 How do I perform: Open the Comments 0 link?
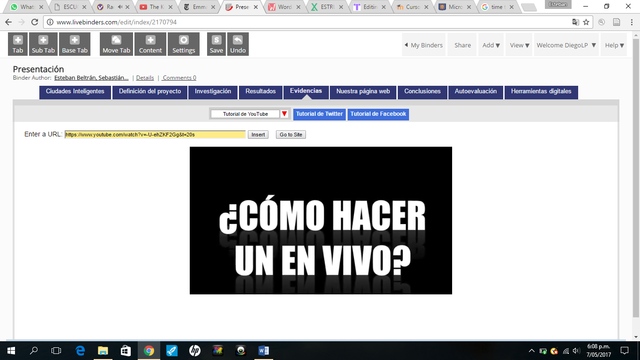(179, 78)
